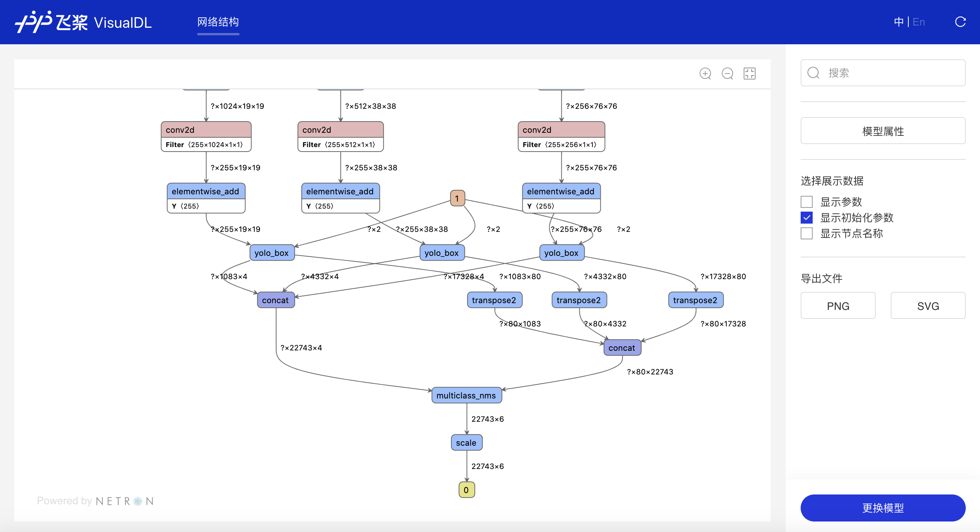
Task: Open the 模型属性 panel button
Action: click(x=882, y=131)
